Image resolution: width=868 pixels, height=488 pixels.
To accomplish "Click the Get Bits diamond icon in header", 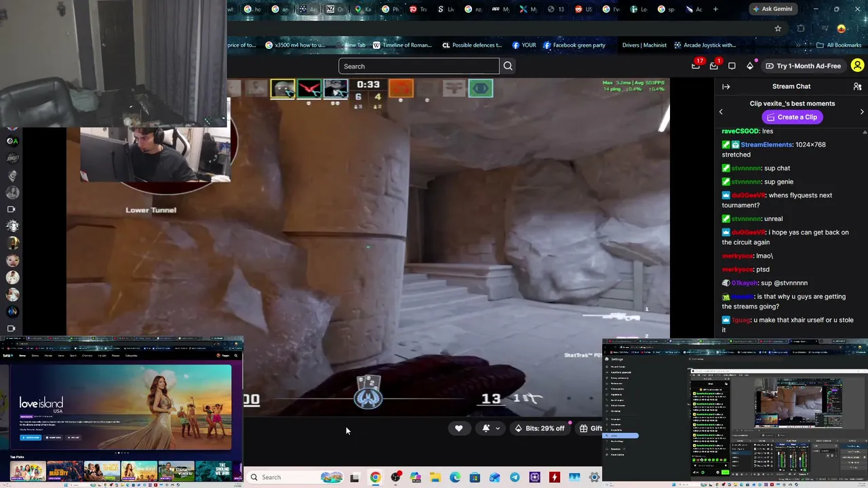I will click(750, 66).
